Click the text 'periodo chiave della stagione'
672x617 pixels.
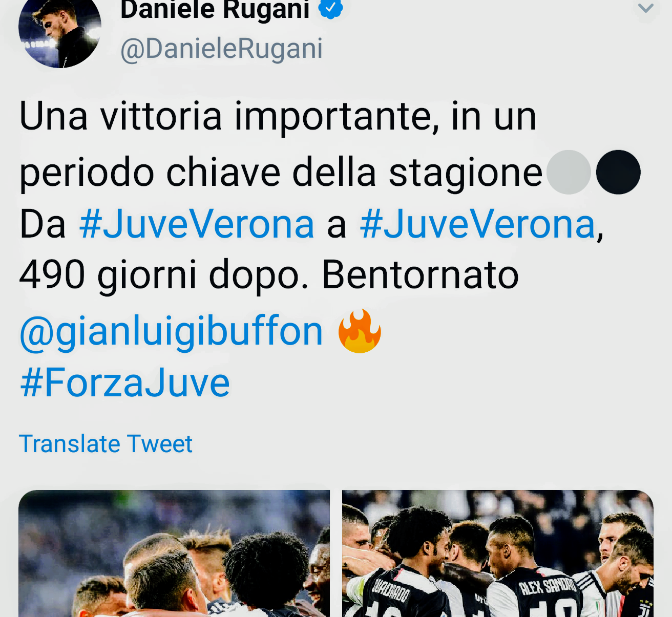[281, 173]
